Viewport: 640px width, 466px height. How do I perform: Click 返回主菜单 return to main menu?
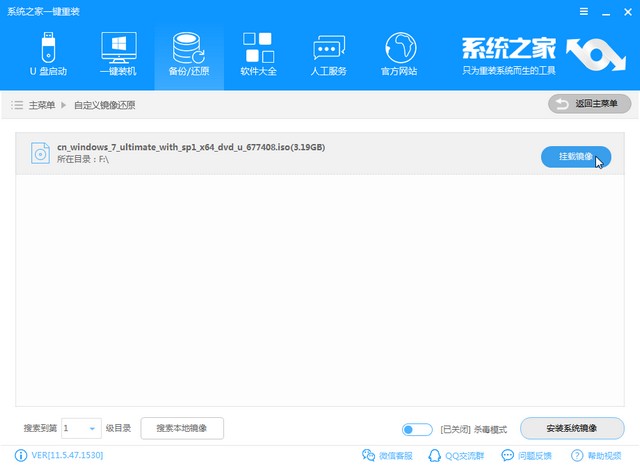[x=590, y=104]
